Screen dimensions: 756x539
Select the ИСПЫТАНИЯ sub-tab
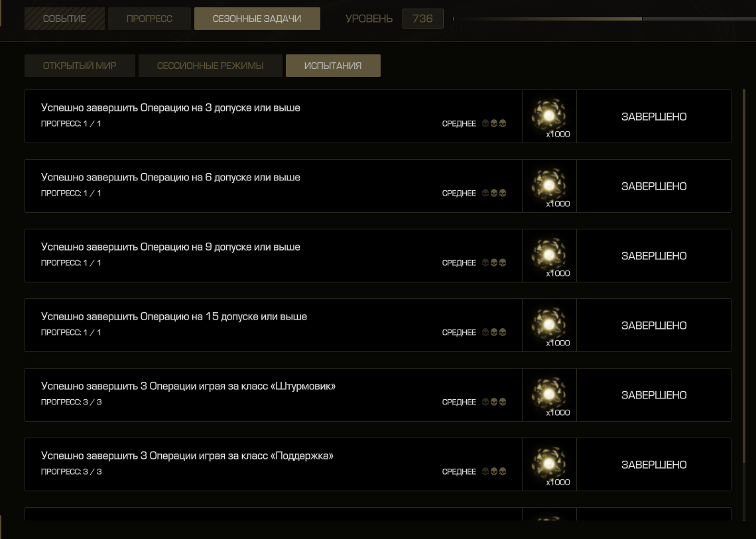[333, 66]
